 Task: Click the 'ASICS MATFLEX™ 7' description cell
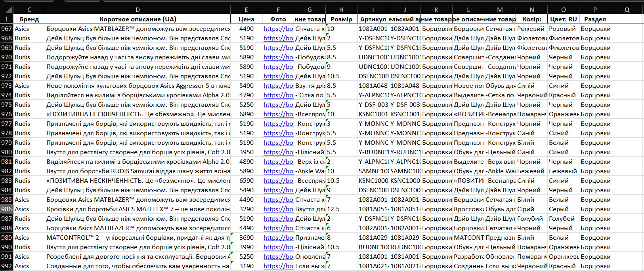coord(138,209)
